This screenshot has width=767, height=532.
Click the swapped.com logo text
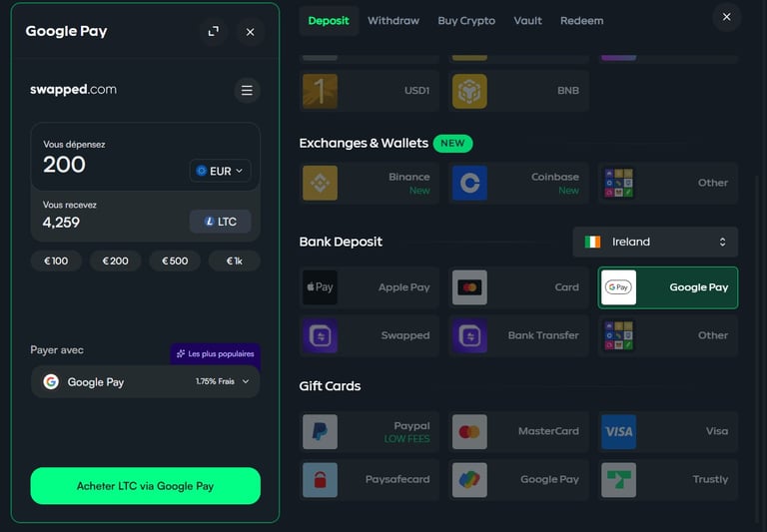point(73,90)
